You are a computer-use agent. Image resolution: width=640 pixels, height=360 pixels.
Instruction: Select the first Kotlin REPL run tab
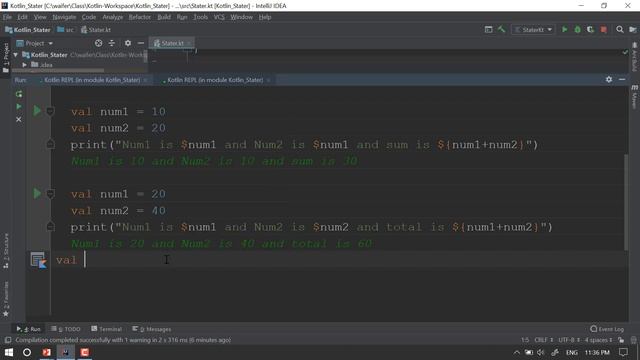point(92,80)
